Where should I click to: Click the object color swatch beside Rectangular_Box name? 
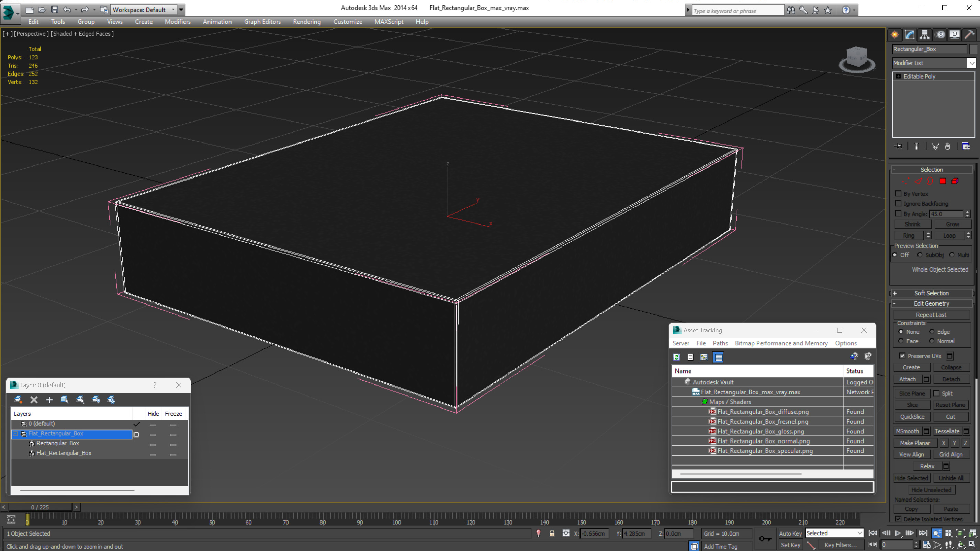(973, 49)
